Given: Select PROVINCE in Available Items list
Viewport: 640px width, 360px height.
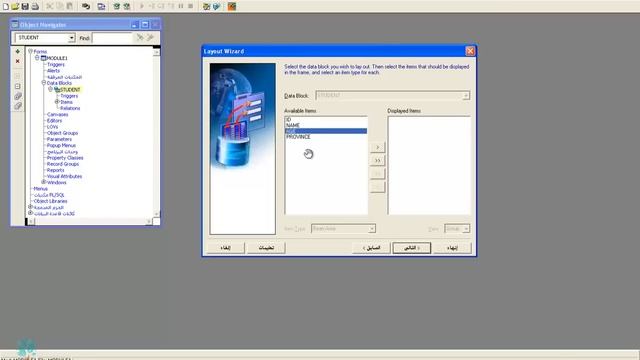Looking at the screenshot, I should (326, 137).
